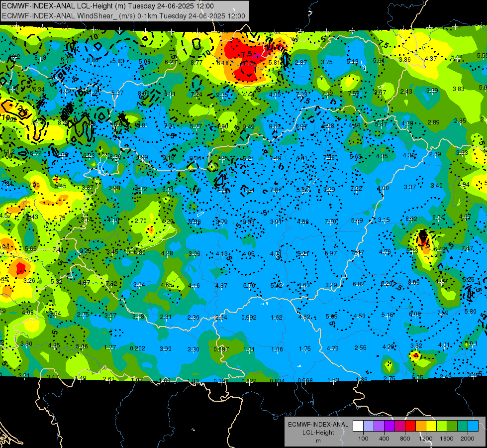Click the wind shear value '9.93'

click(248, 222)
